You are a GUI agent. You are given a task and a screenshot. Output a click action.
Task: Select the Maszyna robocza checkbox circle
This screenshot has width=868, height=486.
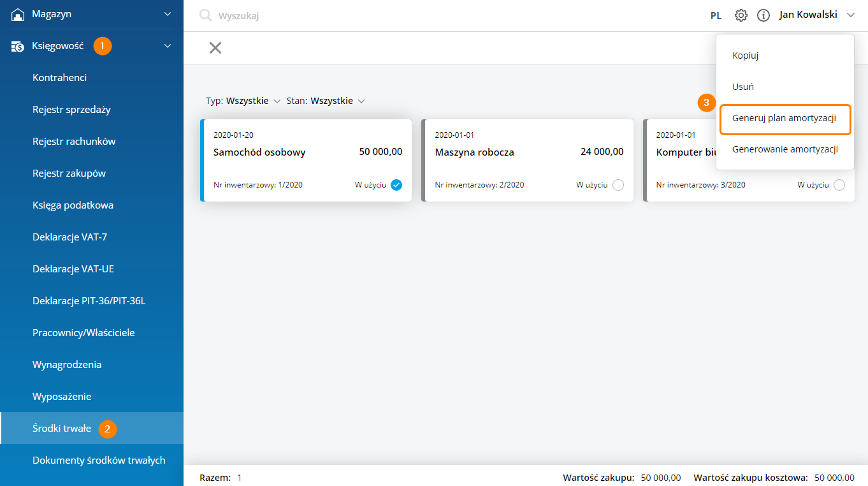tap(618, 185)
